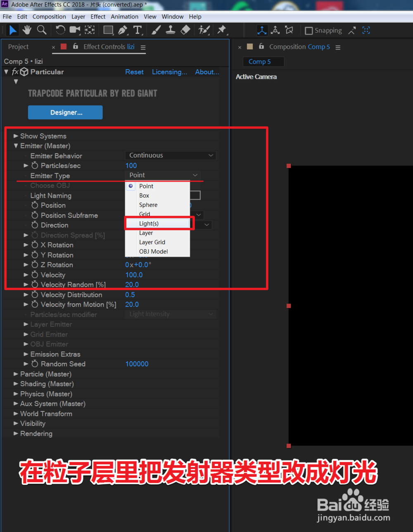The image size is (413, 532).
Task: Open the Licensing... link
Action: point(169,72)
